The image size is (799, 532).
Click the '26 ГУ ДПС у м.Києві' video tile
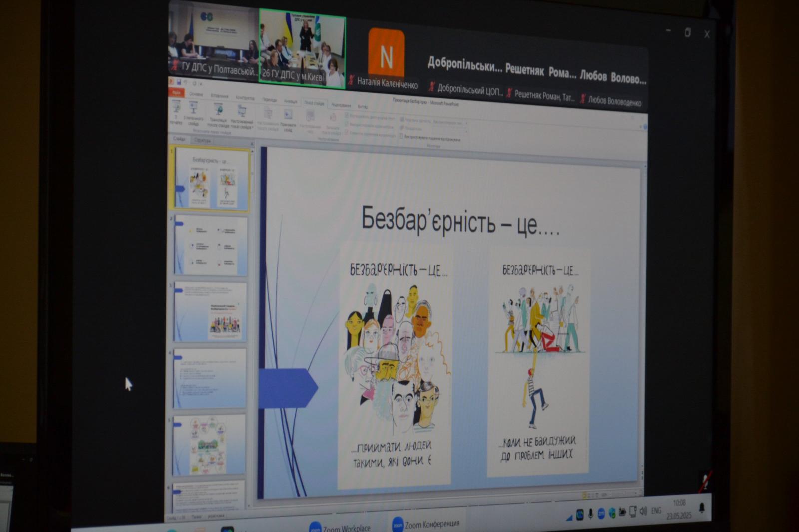pyautogui.click(x=302, y=49)
